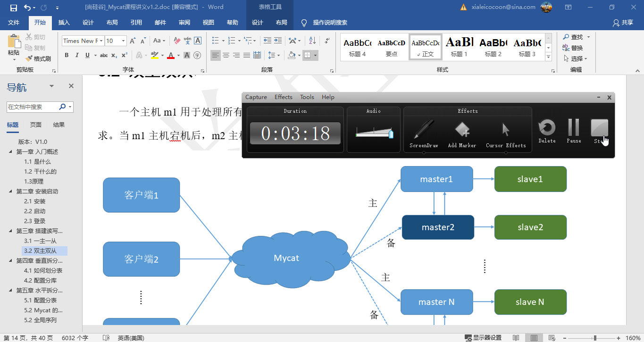
Task: Open the Review (审阅) ribbon tab
Action: click(x=184, y=22)
